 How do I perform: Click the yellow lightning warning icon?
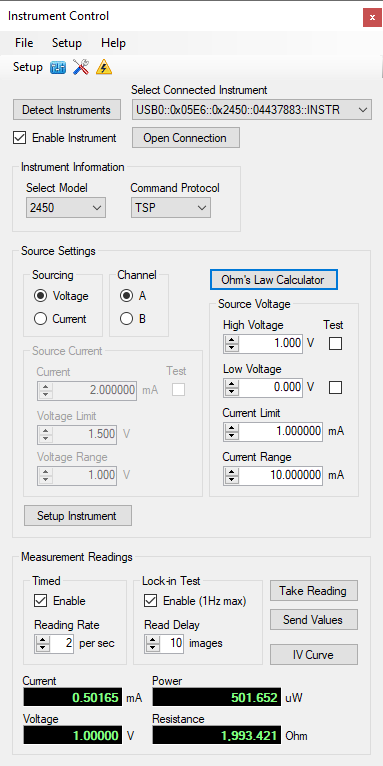104,67
